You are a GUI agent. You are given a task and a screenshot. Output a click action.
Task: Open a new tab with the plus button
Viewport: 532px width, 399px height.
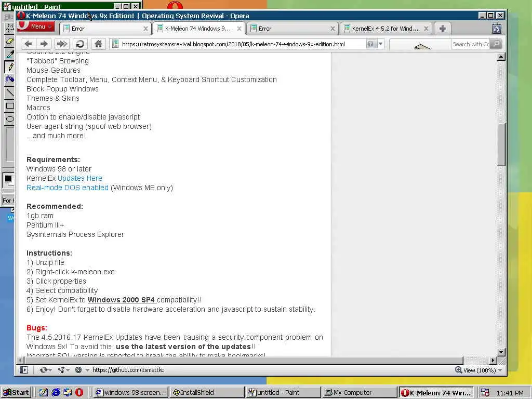(443, 29)
